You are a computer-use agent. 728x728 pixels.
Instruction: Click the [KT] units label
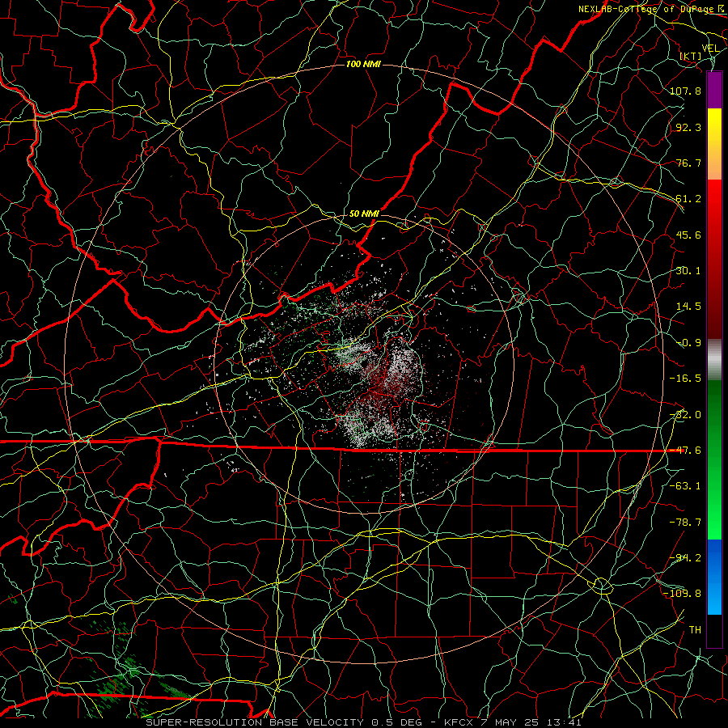pos(691,56)
